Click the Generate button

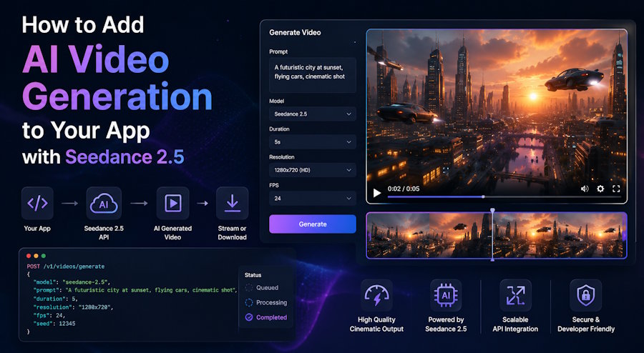313,224
